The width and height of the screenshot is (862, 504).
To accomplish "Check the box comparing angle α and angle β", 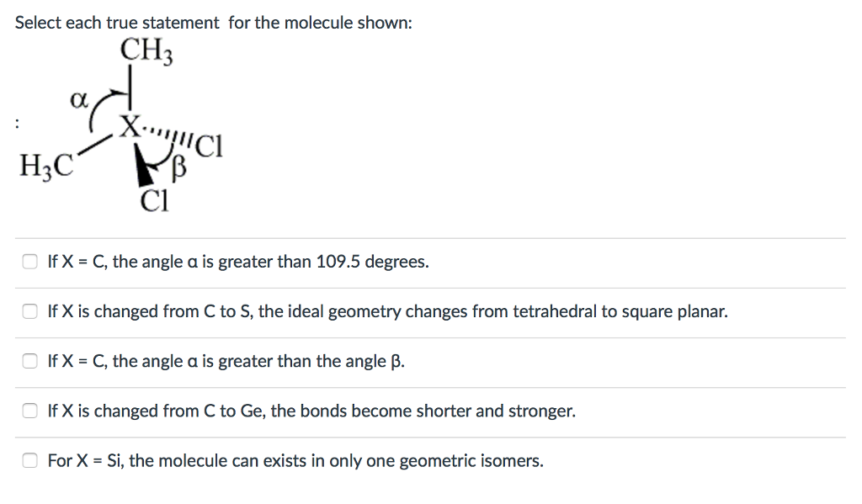I will pyautogui.click(x=28, y=361).
